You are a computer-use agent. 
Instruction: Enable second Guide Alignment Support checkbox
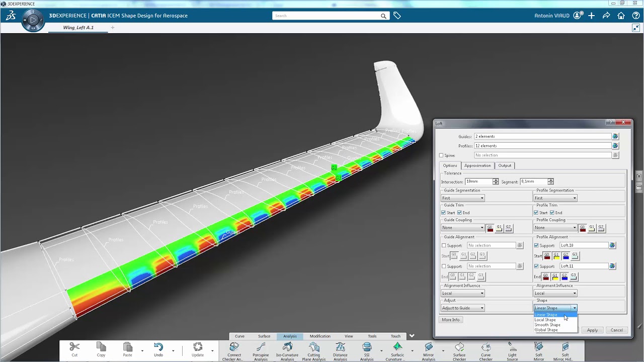pos(444,266)
